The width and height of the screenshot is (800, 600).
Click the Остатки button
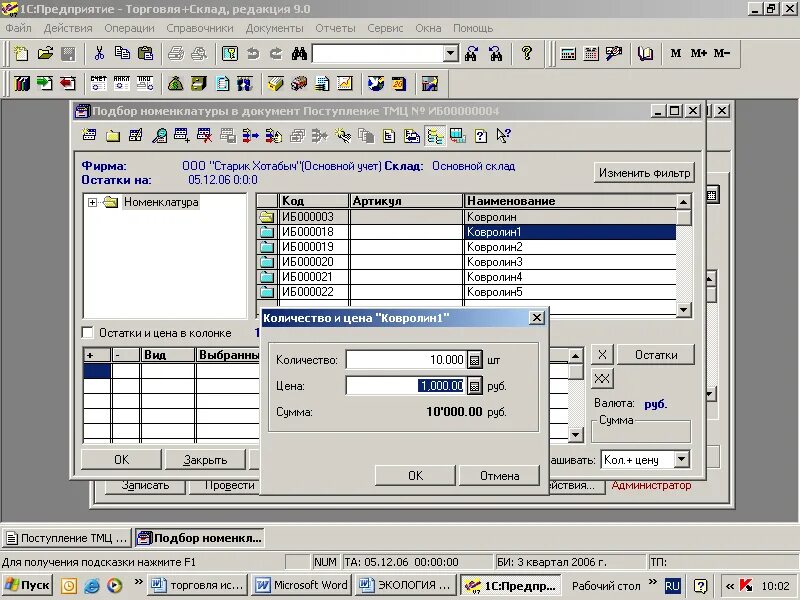[656, 355]
